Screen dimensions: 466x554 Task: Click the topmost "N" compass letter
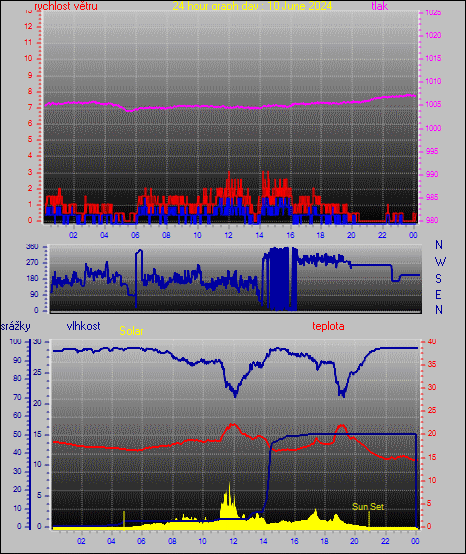(439, 244)
